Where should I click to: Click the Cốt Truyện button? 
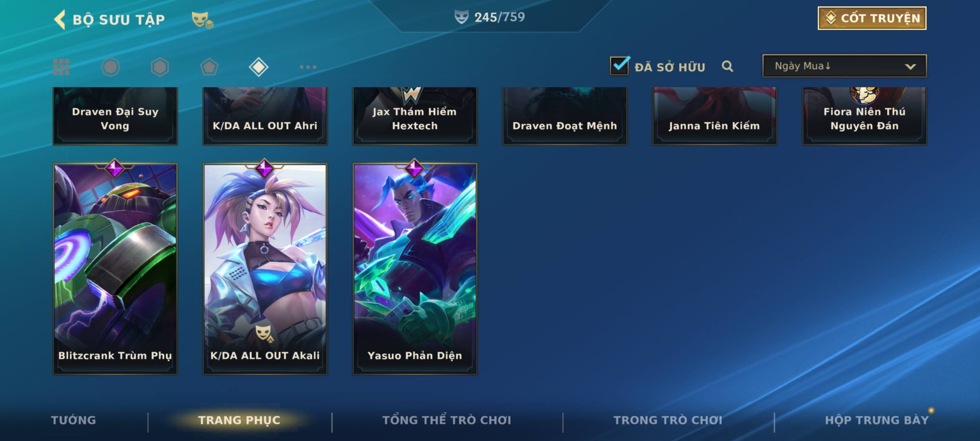[872, 18]
